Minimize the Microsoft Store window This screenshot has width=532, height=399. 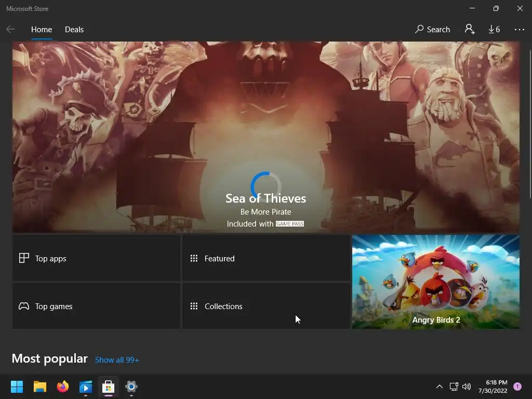(472, 8)
